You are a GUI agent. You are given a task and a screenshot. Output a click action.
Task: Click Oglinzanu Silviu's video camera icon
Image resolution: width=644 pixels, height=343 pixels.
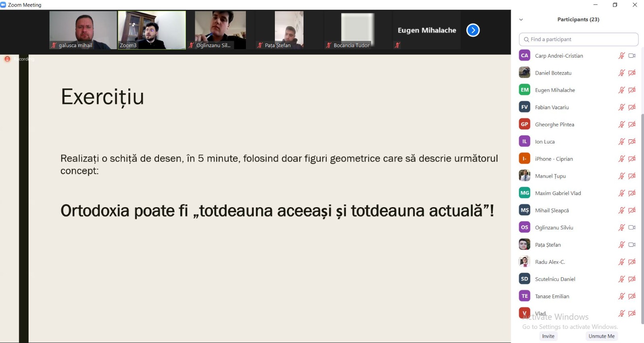632,227
